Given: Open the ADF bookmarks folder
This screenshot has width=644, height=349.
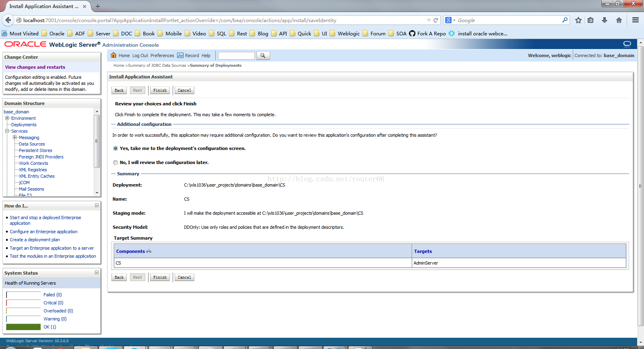Looking at the screenshot, I should [x=76, y=33].
